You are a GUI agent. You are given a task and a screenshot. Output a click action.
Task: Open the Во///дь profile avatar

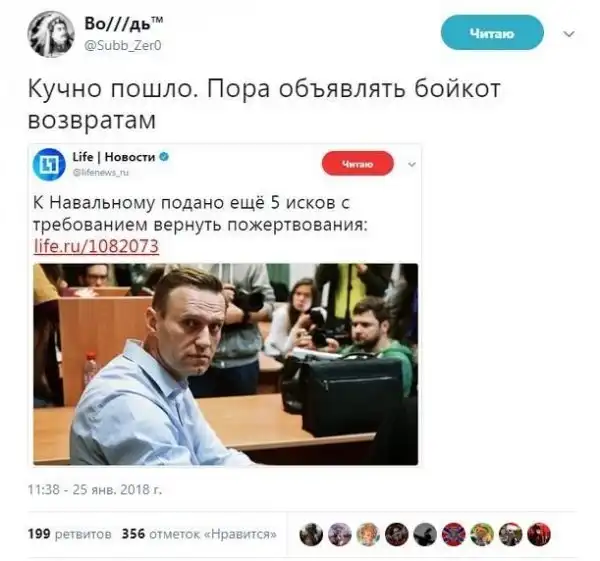click(x=51, y=34)
